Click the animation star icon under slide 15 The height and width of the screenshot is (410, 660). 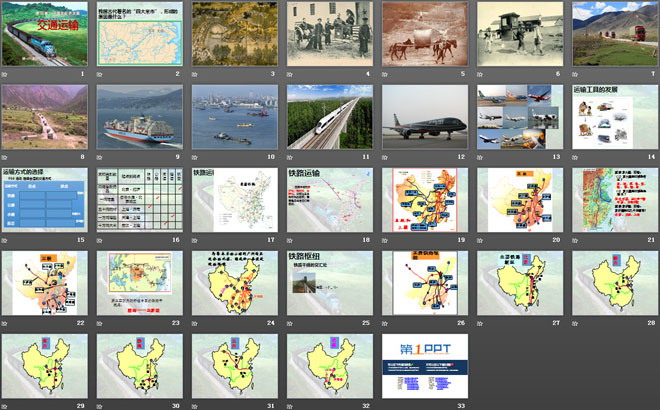pyautogui.click(x=5, y=241)
